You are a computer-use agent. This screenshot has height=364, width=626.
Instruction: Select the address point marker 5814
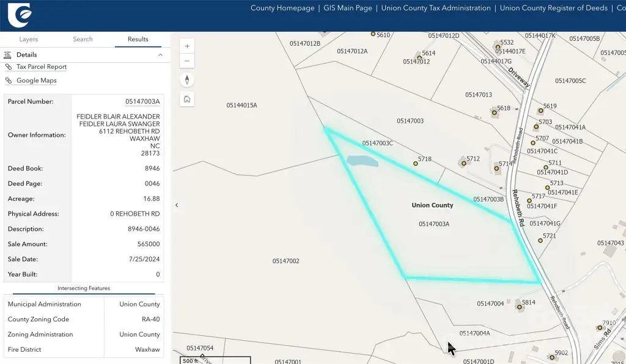pyautogui.click(x=520, y=307)
